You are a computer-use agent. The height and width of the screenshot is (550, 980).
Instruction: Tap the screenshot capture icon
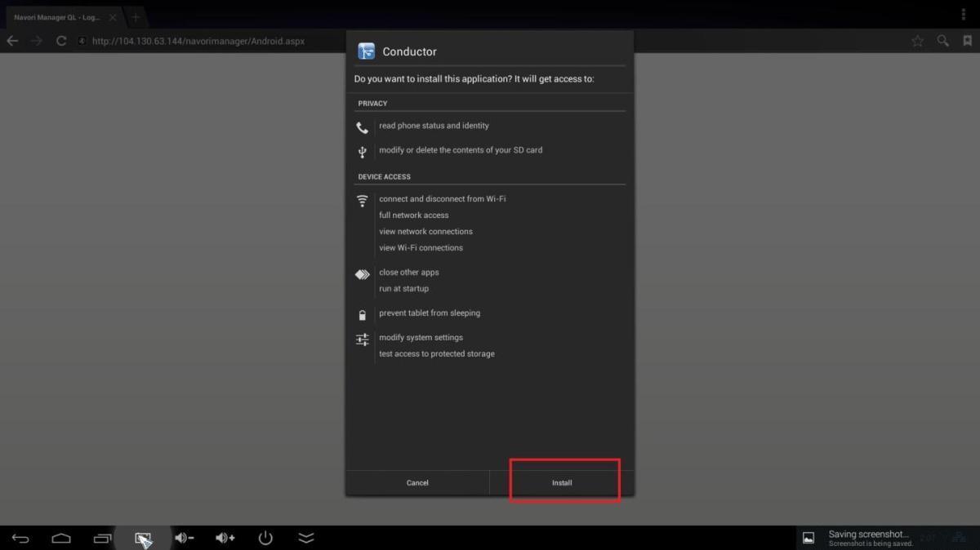pyautogui.click(x=143, y=539)
